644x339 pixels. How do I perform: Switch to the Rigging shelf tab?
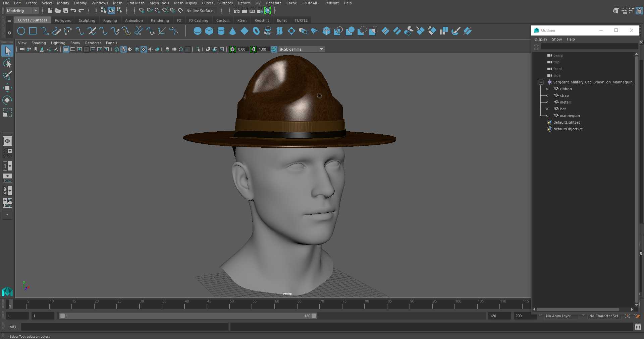coord(110,20)
